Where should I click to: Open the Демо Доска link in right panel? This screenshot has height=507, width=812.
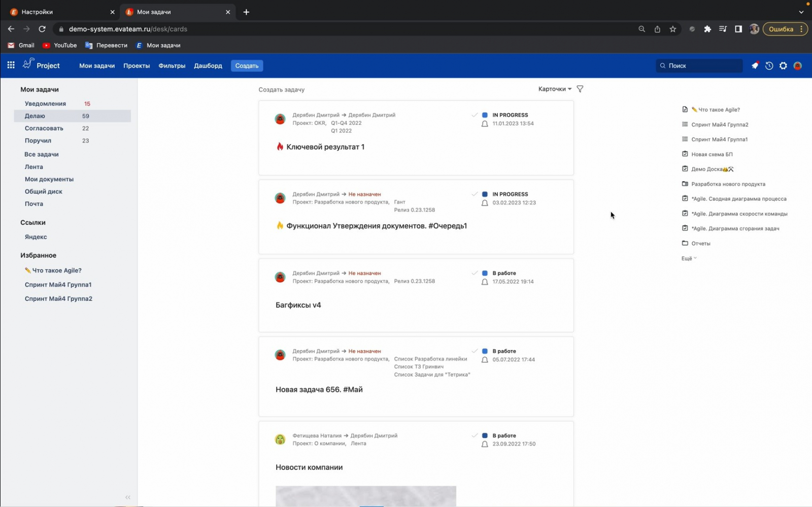tap(707, 169)
